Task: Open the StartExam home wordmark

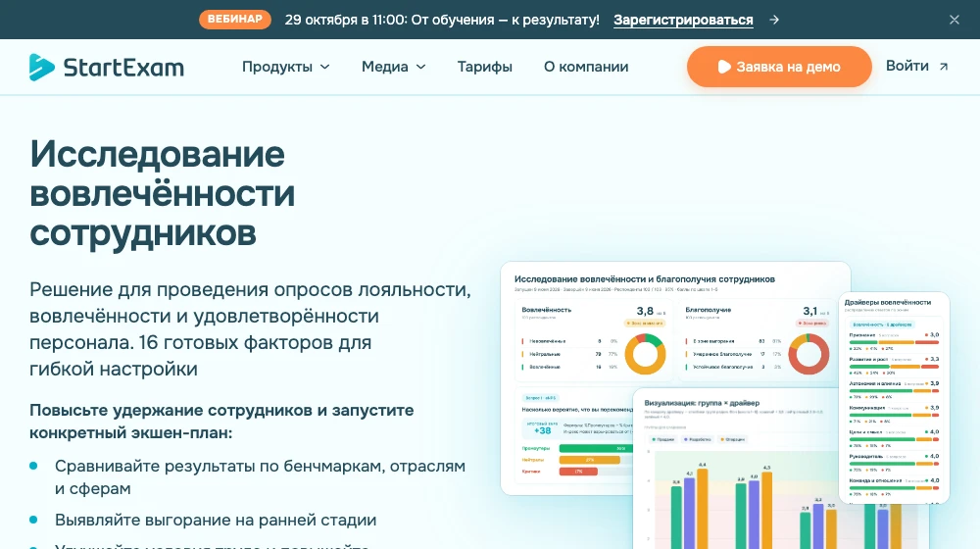Action: pyautogui.click(x=123, y=67)
